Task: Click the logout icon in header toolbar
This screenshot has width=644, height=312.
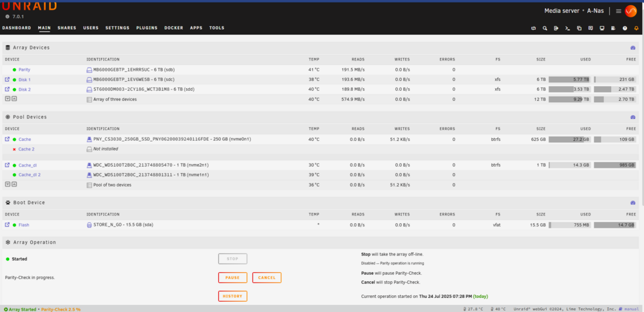Action: coord(556,28)
